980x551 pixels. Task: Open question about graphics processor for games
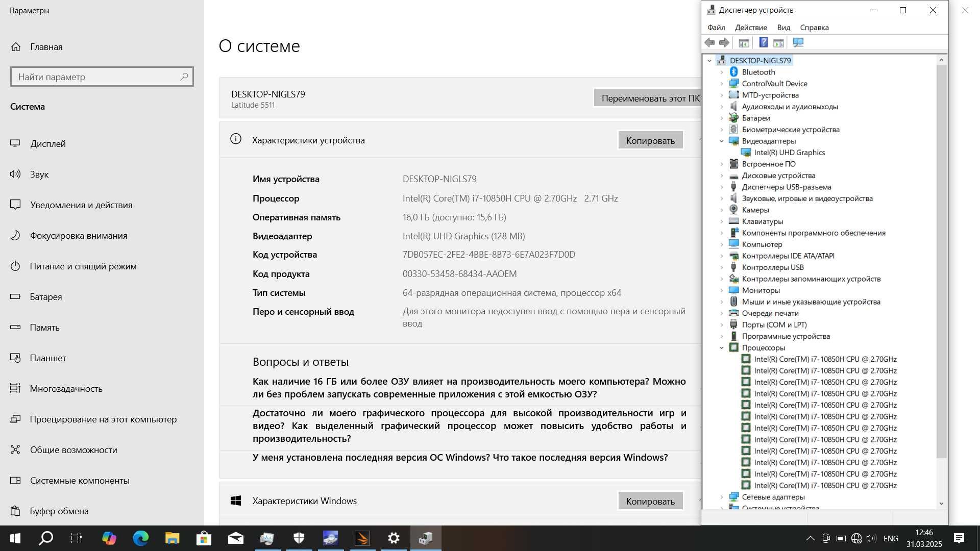click(469, 425)
